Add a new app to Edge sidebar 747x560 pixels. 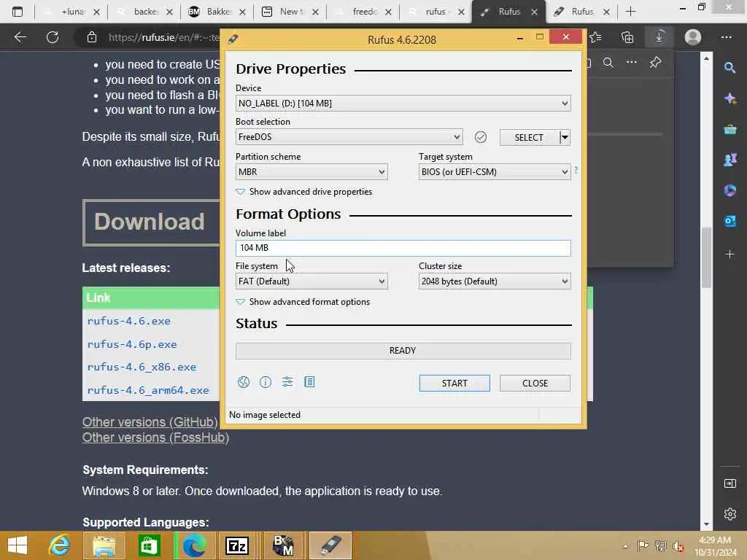tap(729, 254)
